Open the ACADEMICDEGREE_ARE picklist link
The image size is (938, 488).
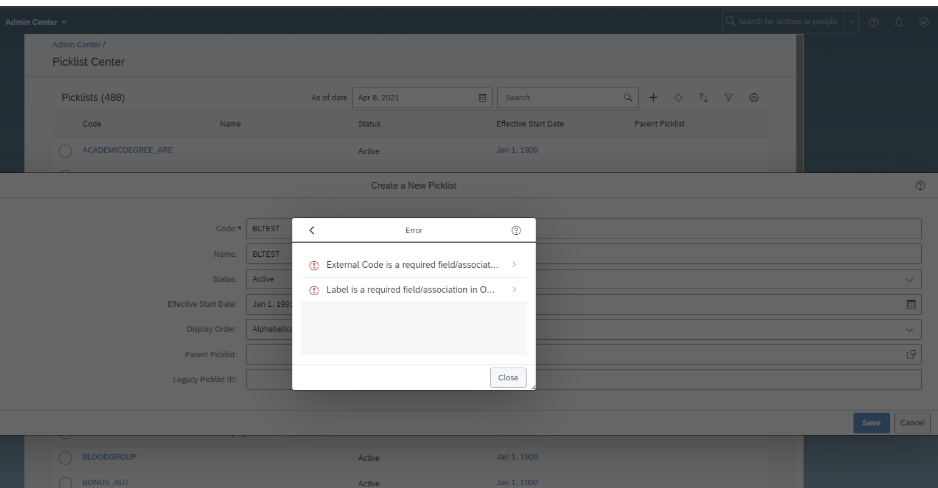(127, 150)
